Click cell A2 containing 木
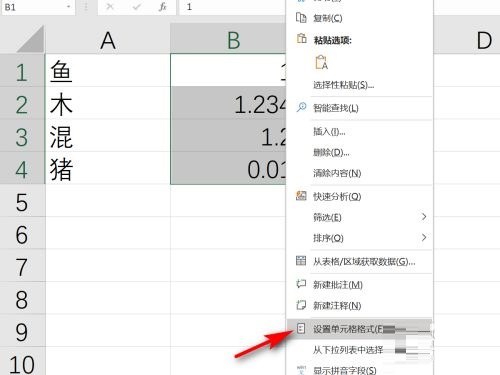 click(108, 103)
